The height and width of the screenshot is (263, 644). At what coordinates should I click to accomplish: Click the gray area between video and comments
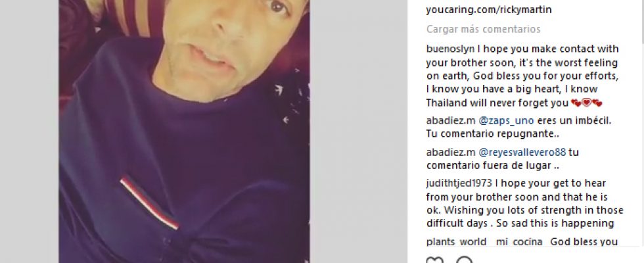tap(359, 131)
